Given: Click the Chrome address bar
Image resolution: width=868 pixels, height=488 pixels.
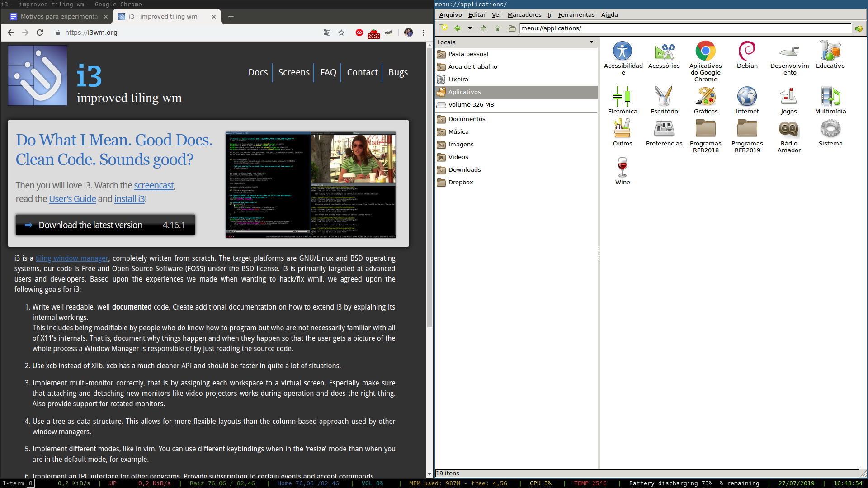Looking at the screenshot, I should (x=190, y=33).
